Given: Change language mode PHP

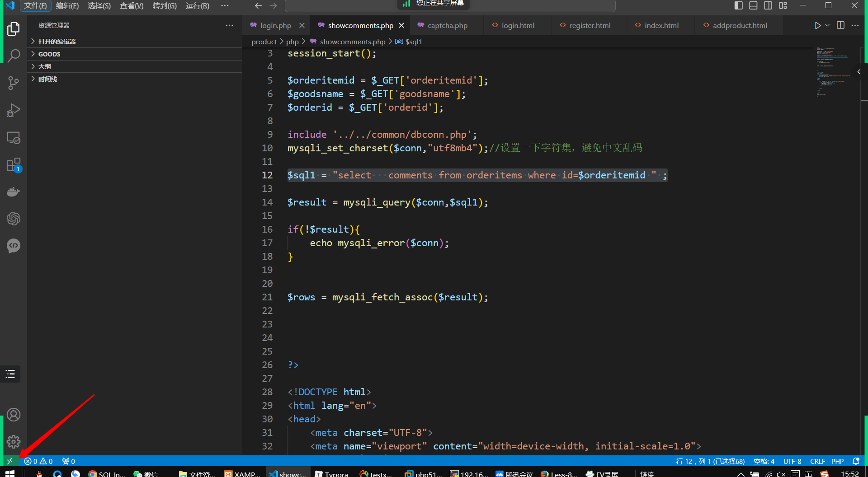Looking at the screenshot, I should point(837,461).
